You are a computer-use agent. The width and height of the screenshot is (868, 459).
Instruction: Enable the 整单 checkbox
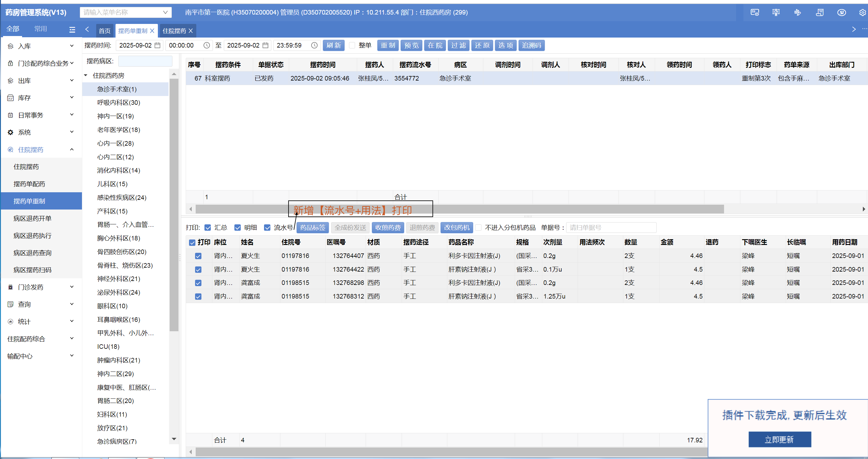(352, 45)
